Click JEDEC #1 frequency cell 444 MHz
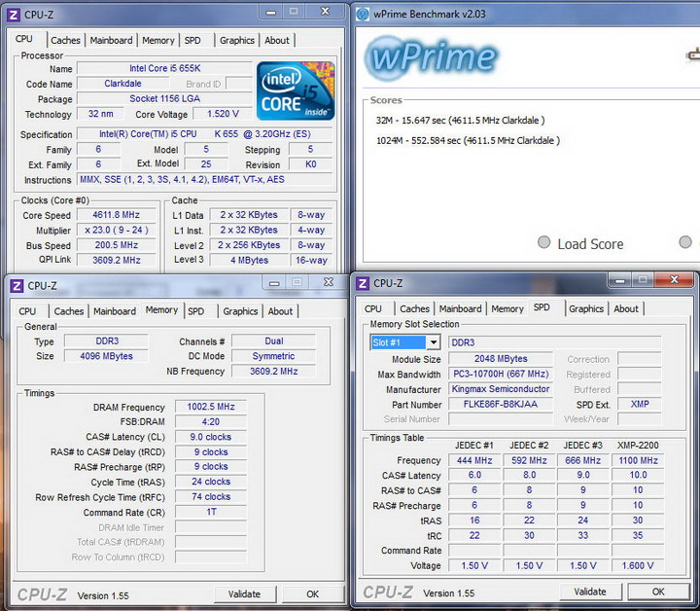This screenshot has width=700, height=611. [x=474, y=460]
